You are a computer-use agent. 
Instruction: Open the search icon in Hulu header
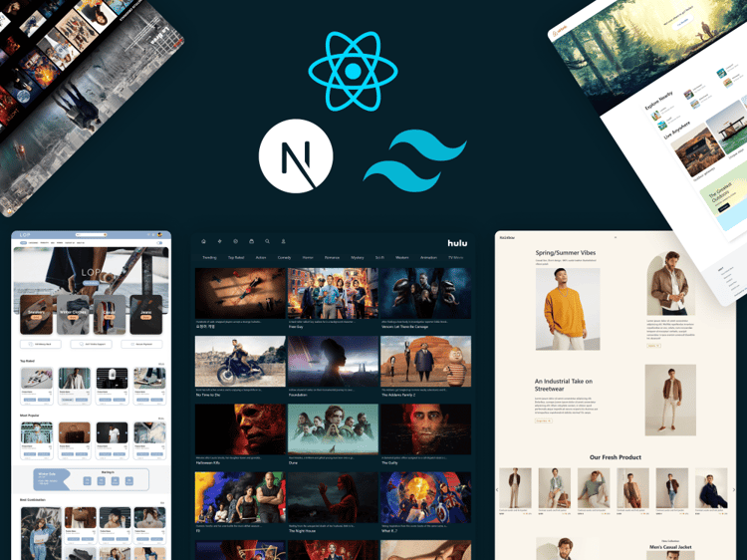pos(267,241)
